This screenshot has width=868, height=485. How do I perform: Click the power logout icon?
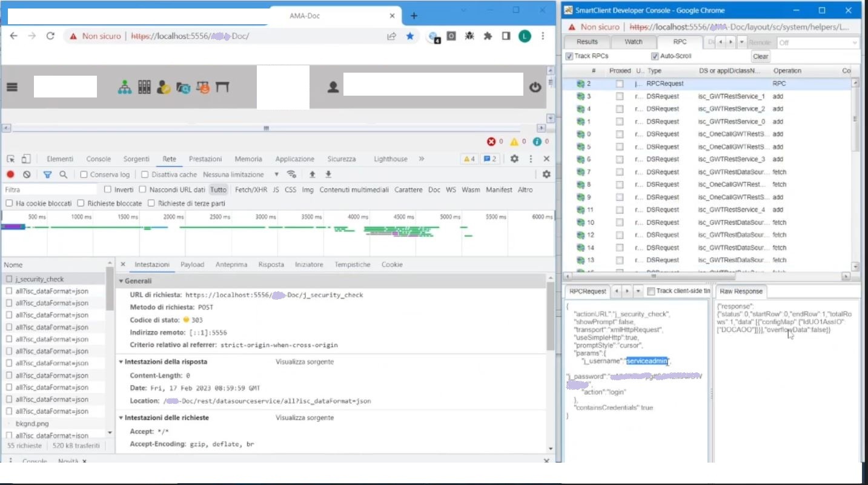click(x=535, y=87)
